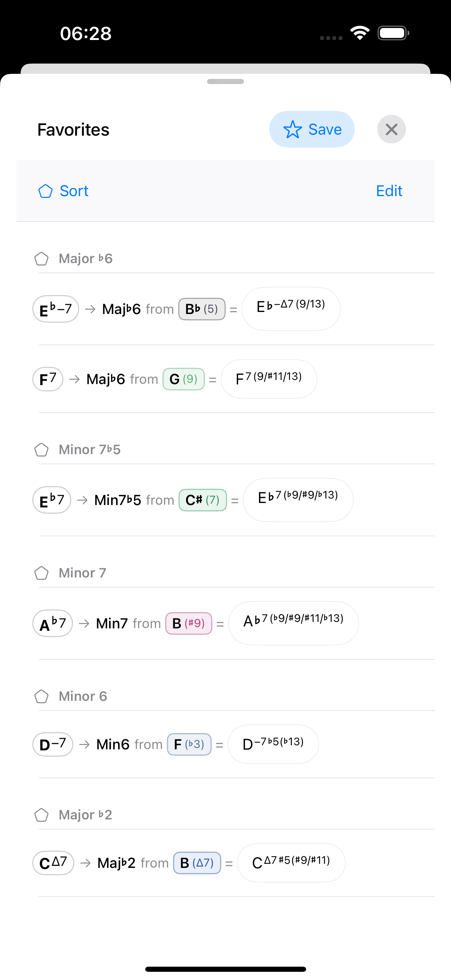The height and width of the screenshot is (980, 451).
Task: Select the Minor 7 pentagon icon
Action: (41, 573)
